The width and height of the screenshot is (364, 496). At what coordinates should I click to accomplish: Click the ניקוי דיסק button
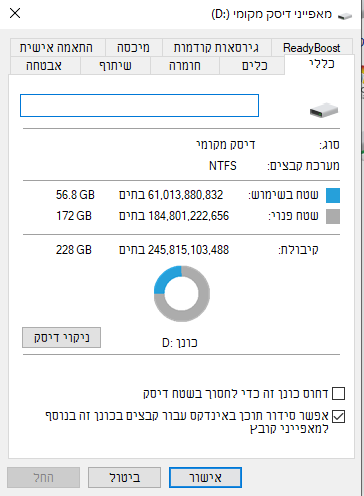point(62,338)
